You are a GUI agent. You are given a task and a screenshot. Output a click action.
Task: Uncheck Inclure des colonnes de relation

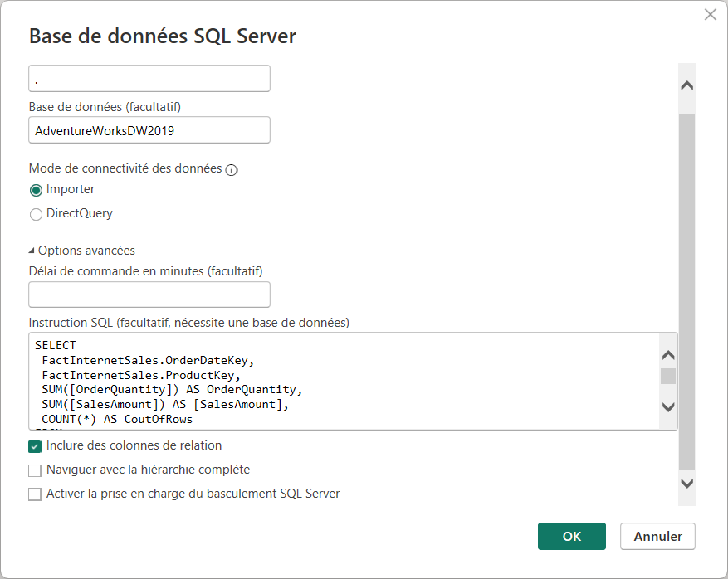35,446
